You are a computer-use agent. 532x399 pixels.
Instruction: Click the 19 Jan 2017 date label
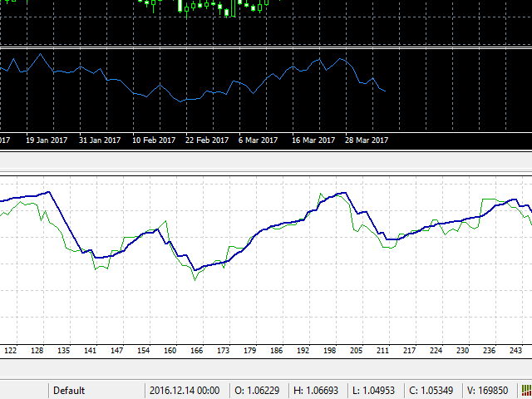(x=47, y=140)
